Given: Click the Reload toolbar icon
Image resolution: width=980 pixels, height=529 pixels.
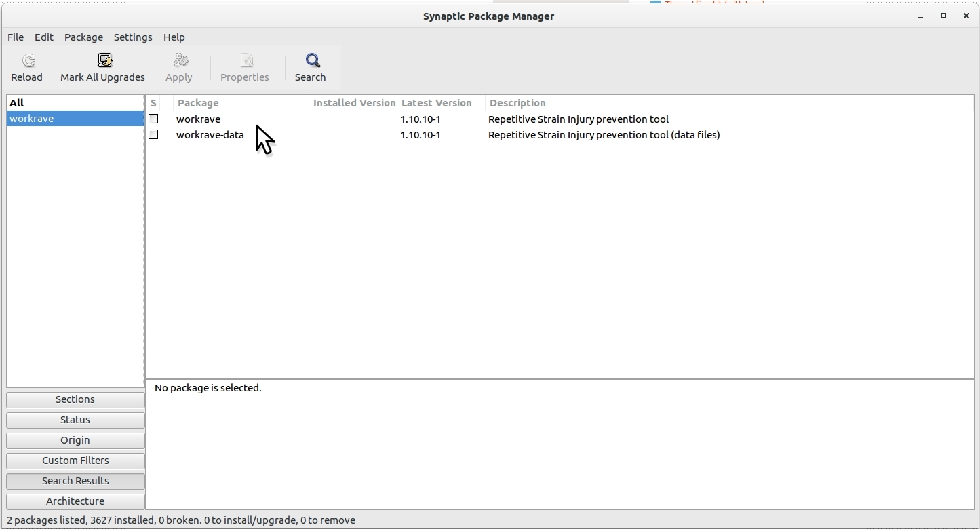Looking at the screenshot, I should click(28, 61).
